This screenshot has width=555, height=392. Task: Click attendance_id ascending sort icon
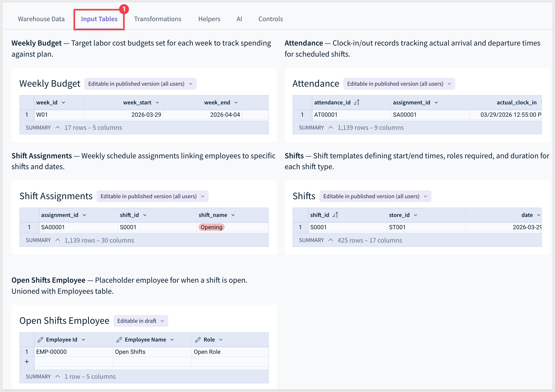click(357, 102)
